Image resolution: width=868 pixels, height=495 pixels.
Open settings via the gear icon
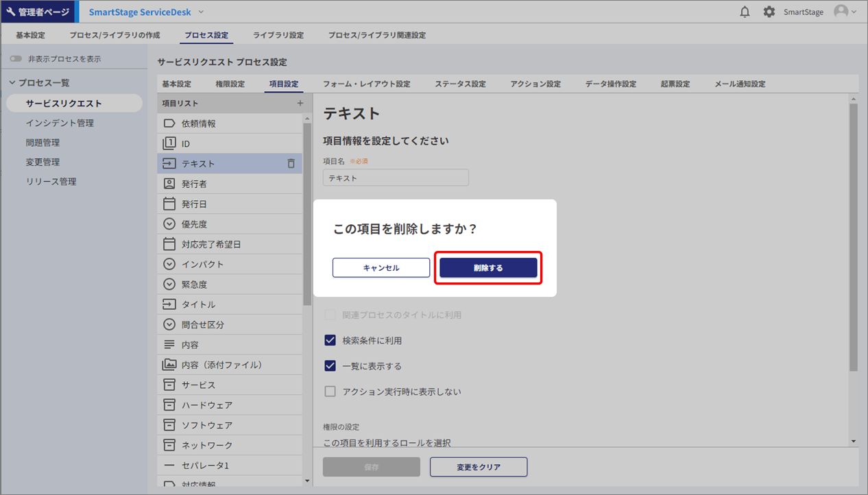(x=769, y=12)
